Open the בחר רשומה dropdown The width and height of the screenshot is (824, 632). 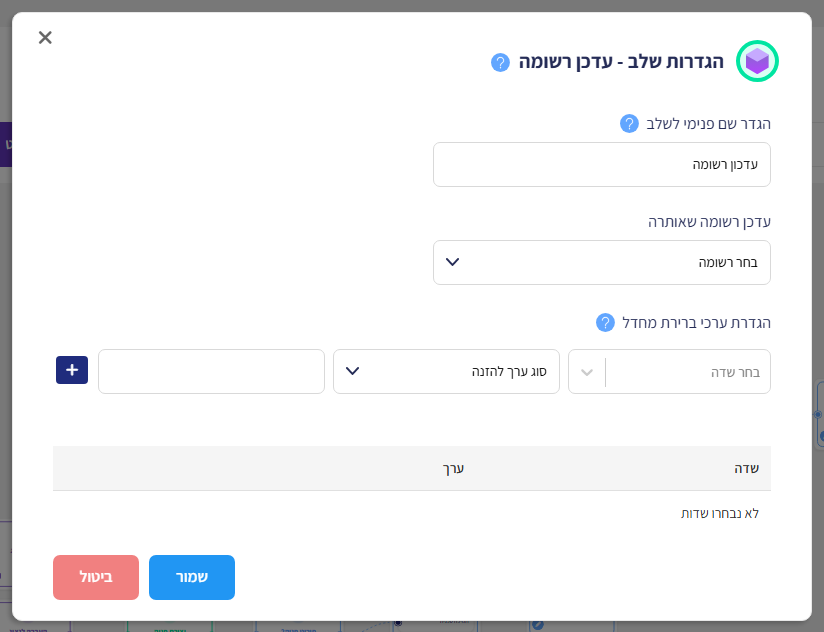point(602,263)
